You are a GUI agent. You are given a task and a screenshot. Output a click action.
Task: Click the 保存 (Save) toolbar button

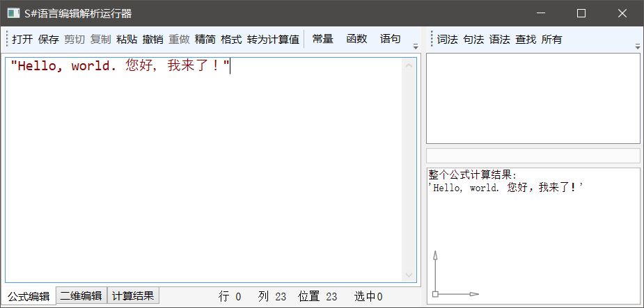49,40
